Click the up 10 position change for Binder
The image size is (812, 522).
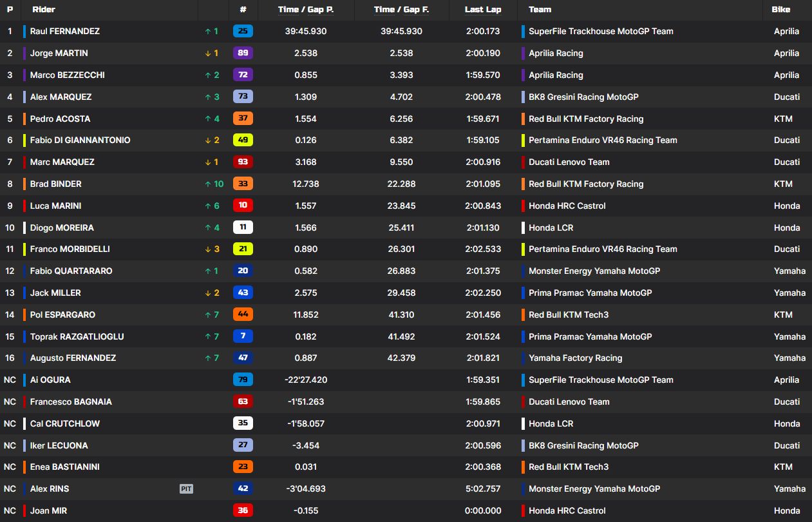[214, 184]
